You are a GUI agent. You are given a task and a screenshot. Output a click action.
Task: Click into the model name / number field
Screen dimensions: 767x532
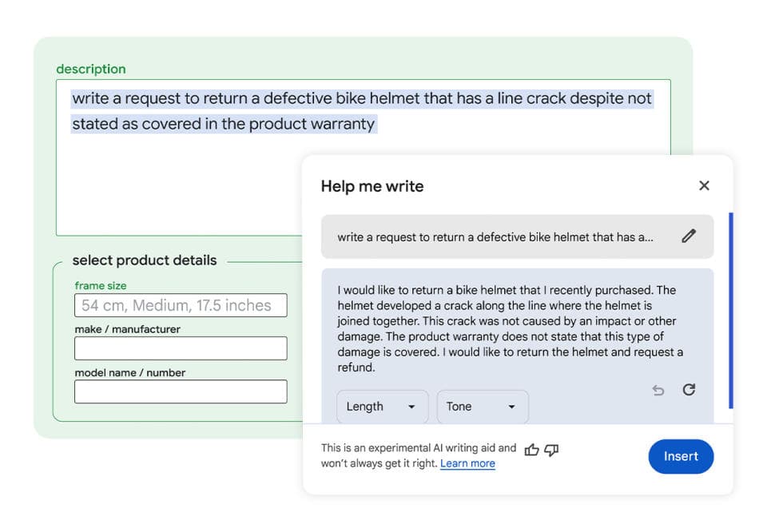point(181,391)
